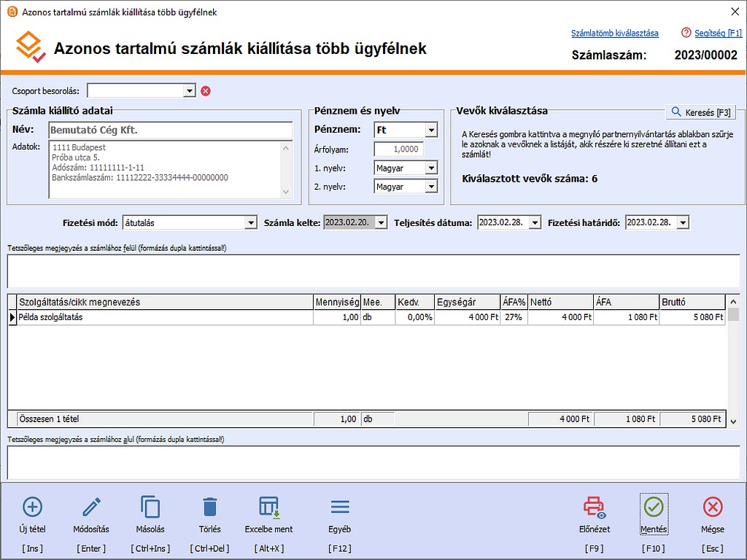Image resolution: width=747 pixels, height=560 pixels.
Task: Open the 1. nyelv language dropdown
Action: point(430,168)
